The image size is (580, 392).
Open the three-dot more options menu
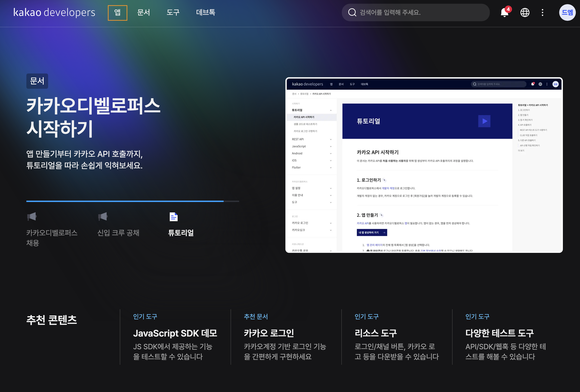pyautogui.click(x=542, y=12)
